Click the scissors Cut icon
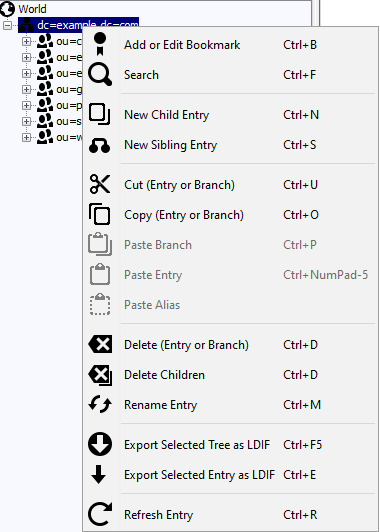Viewport: 380px width, 532px height. pyautogui.click(x=100, y=184)
